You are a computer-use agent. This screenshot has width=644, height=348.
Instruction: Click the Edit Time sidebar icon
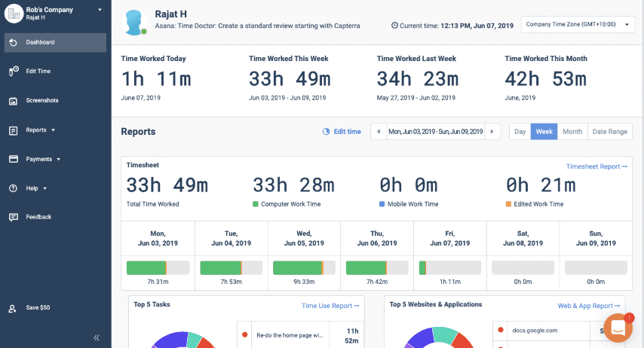coord(14,72)
